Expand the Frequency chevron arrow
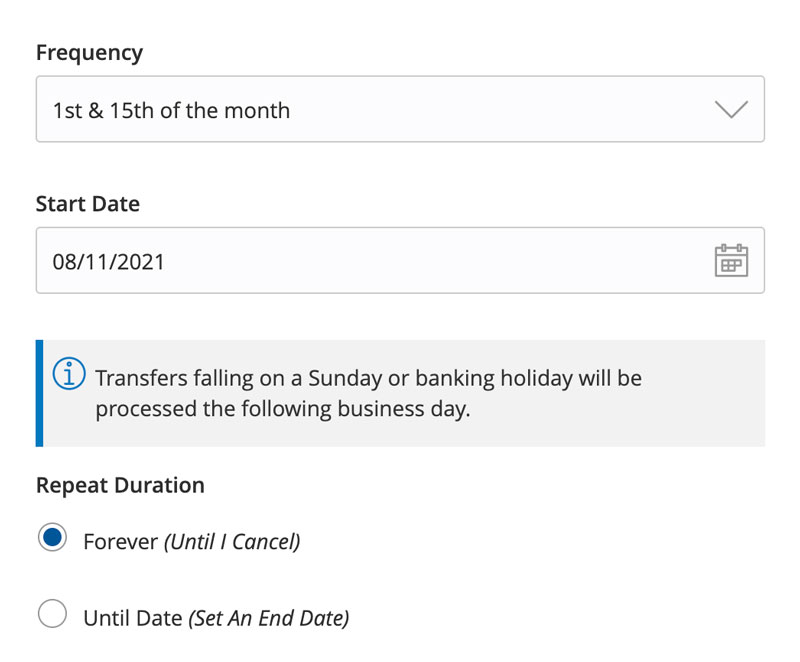 tap(732, 109)
